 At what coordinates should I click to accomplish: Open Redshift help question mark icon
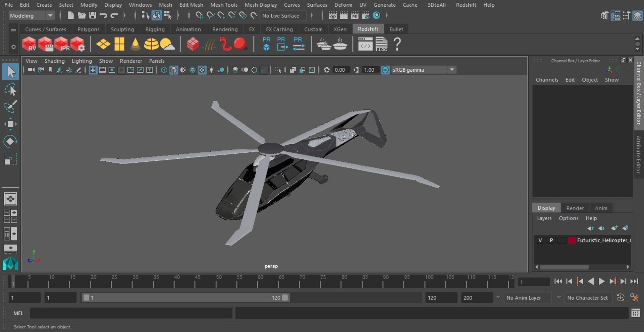[397, 44]
